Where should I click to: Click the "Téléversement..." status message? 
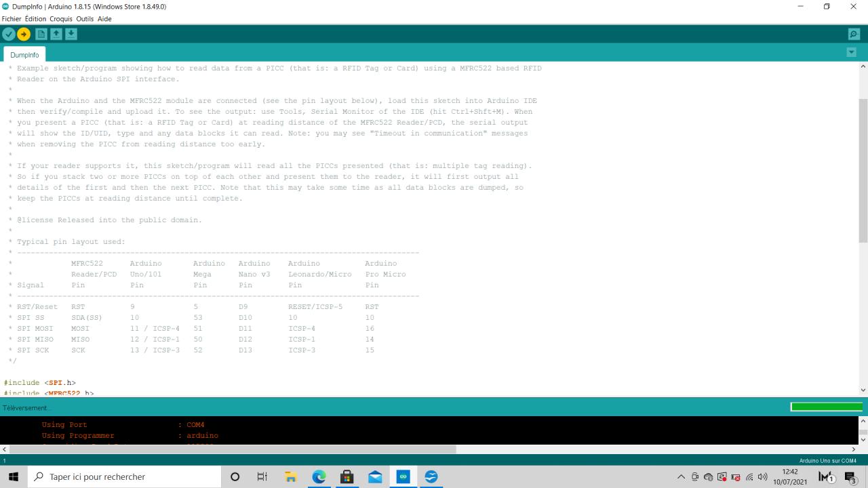26,408
